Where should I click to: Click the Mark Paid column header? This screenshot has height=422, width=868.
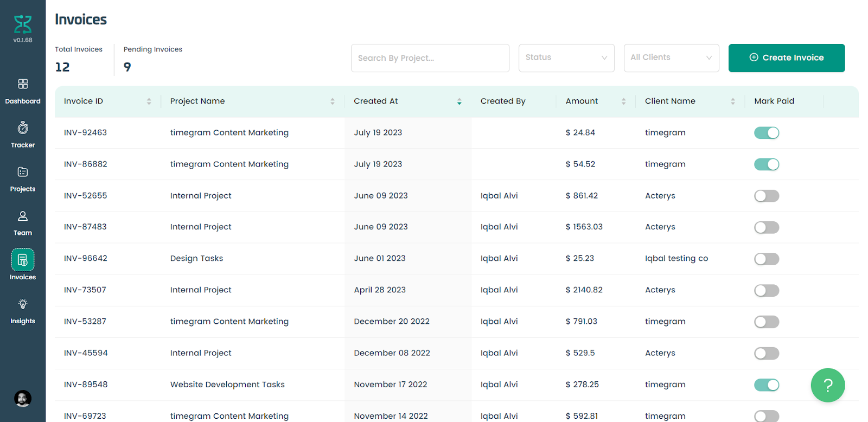[x=774, y=101]
